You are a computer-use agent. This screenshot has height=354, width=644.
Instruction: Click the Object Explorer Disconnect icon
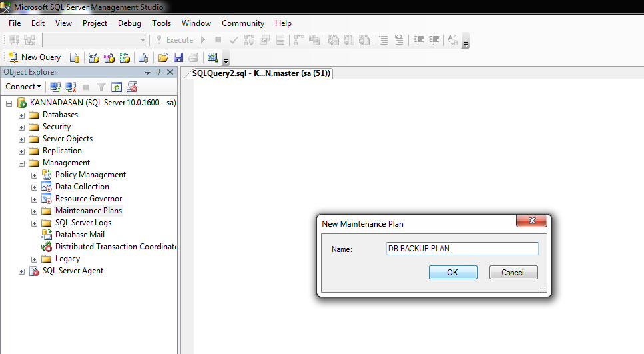click(x=71, y=87)
